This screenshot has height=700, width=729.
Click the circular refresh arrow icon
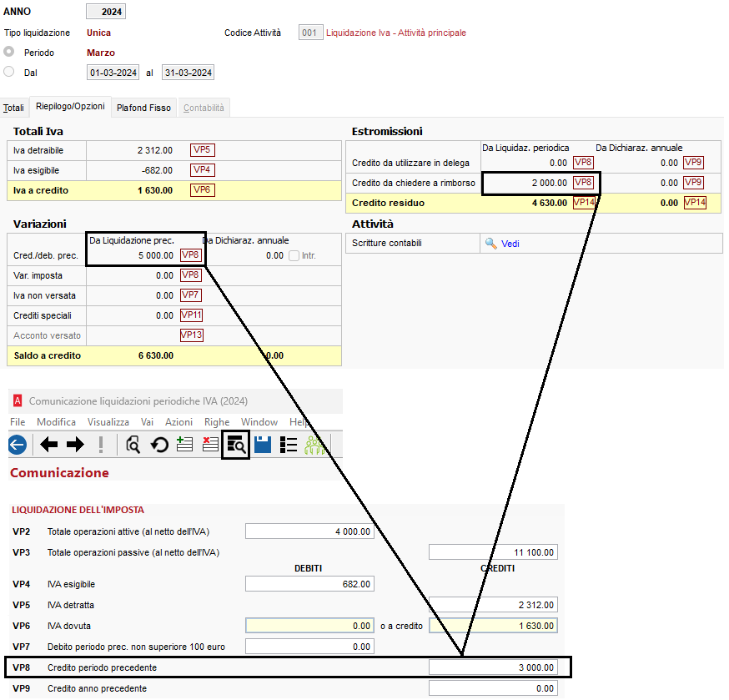(159, 445)
